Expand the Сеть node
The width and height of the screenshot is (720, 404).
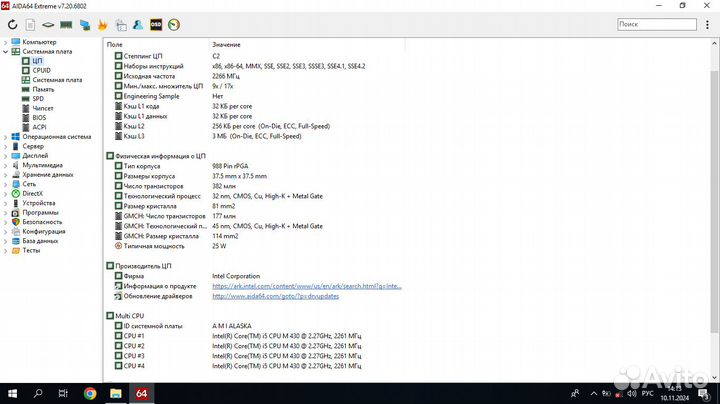tap(6, 184)
